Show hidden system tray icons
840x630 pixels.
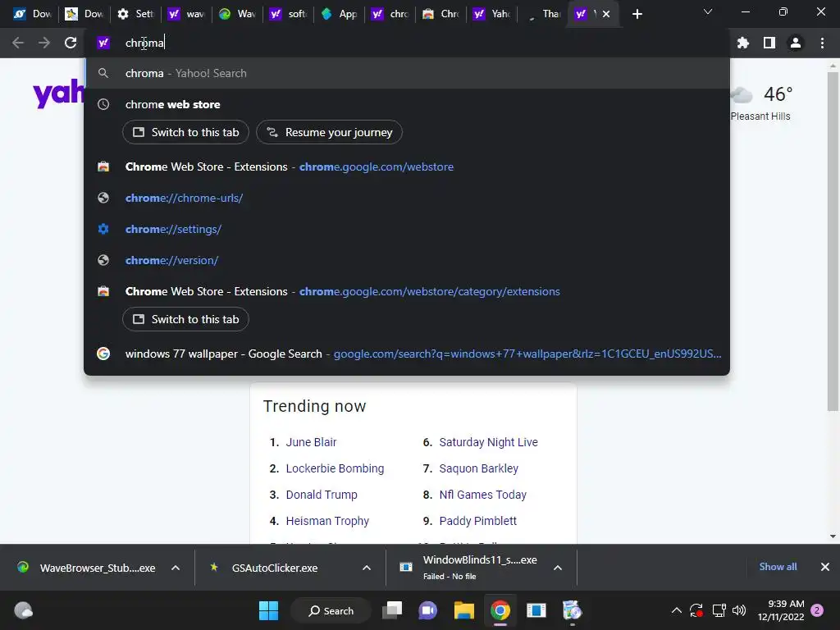[677, 610]
